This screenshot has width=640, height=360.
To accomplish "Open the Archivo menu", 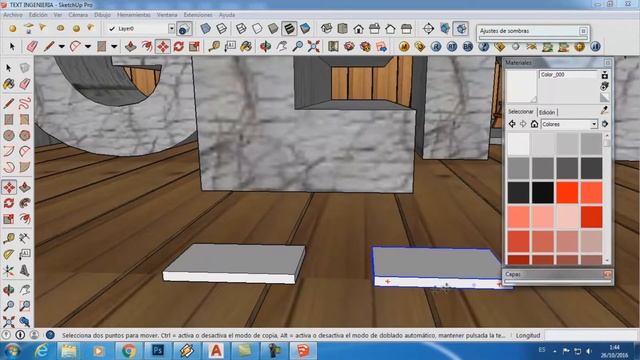I will [13, 15].
